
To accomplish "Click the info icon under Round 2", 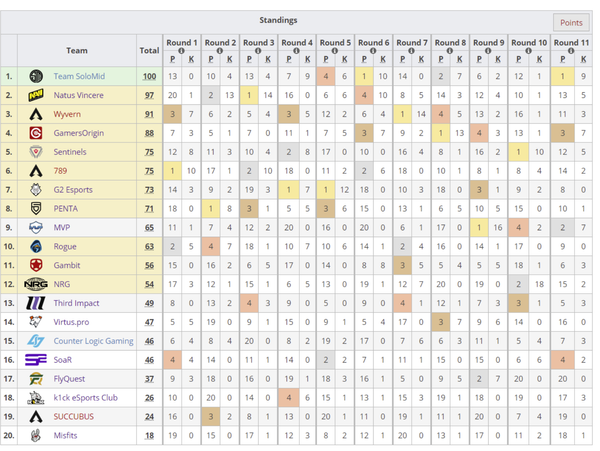I will (220, 50).
